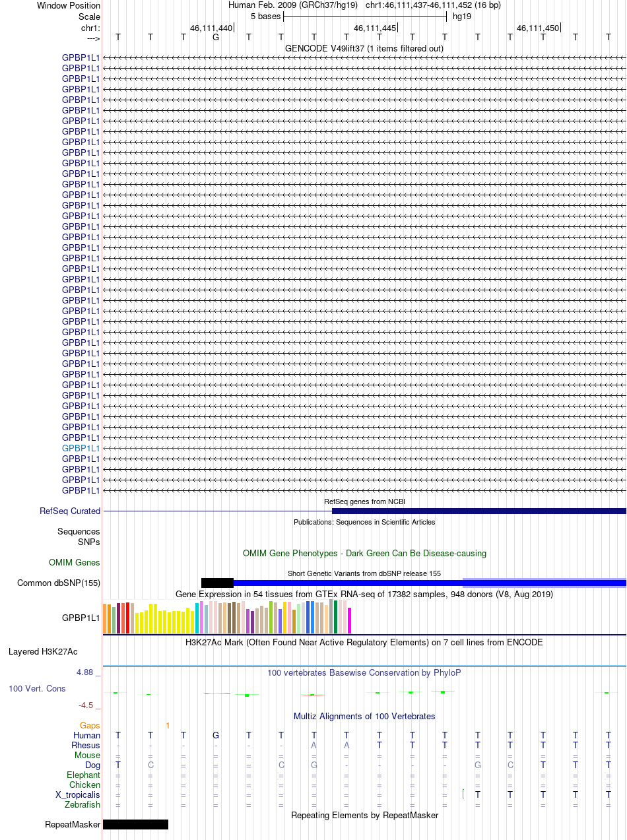Click the 'OMIM Genes' track label
Screen dimensions: 627x840
tap(75, 562)
